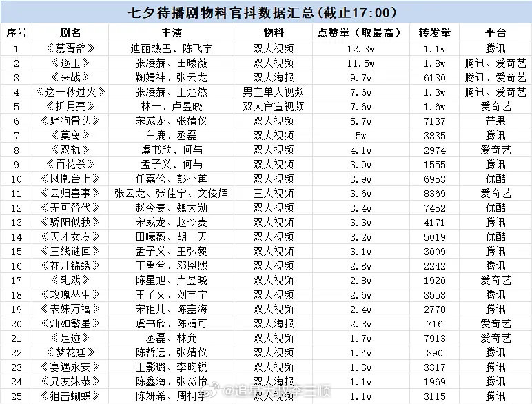Screen dimensions: 532x404
Task: Select the 物料 column header
Action: point(273,33)
